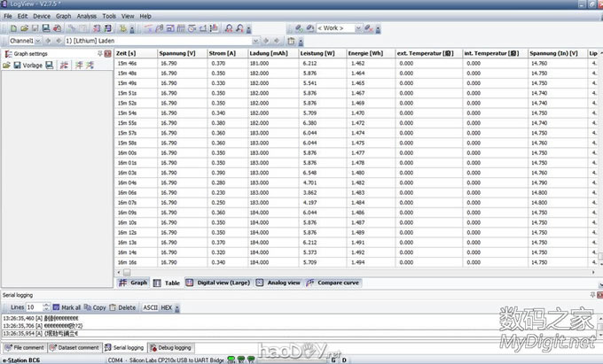603x364 pixels.
Task: Expand the Lithium Laden dataset dropdown
Action: click(255, 41)
